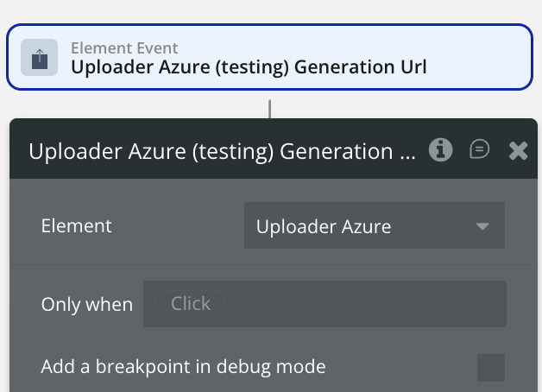Click the arrow on the Element dropdown
The image size is (542, 392).
pos(482,226)
